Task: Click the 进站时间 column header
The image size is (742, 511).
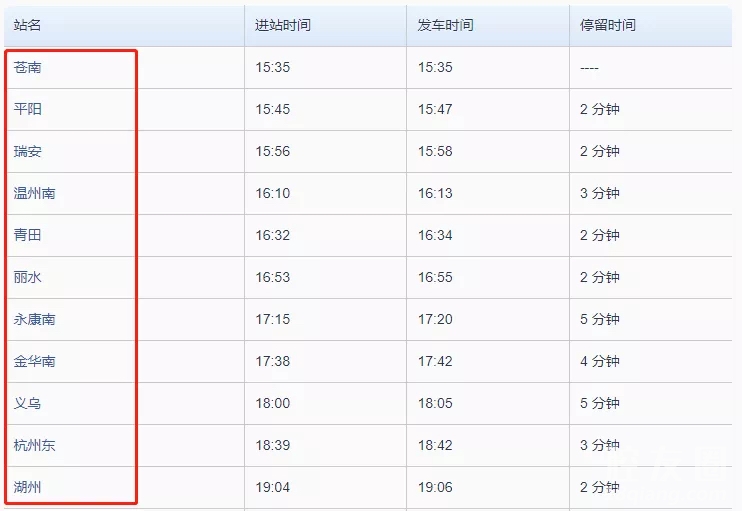Action: (x=283, y=25)
